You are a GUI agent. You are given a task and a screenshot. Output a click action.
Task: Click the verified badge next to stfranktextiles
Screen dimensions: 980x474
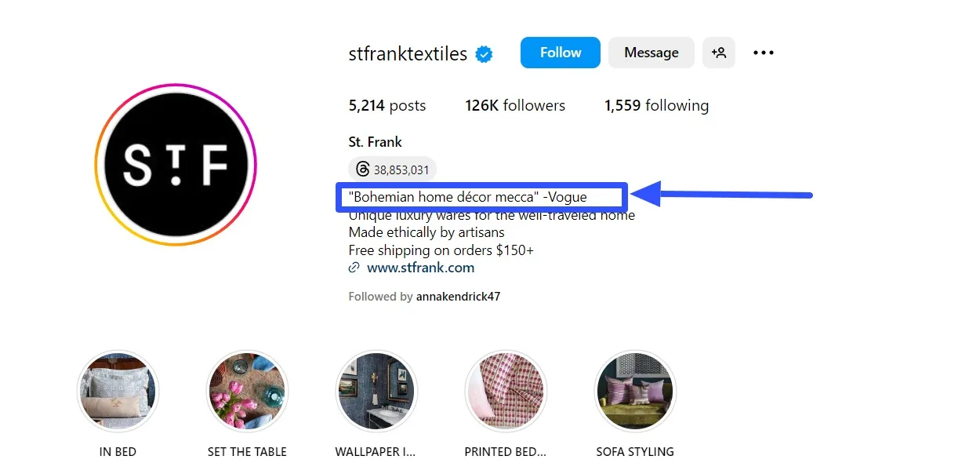[485, 53]
